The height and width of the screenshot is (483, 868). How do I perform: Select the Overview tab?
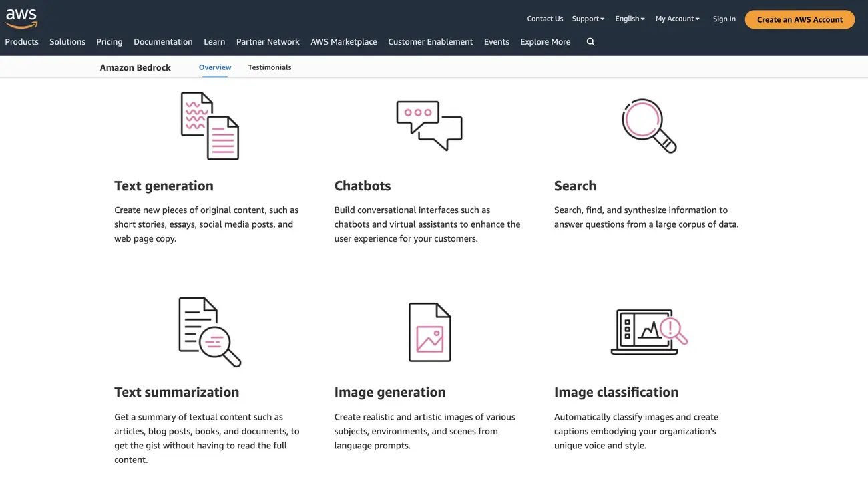(215, 67)
